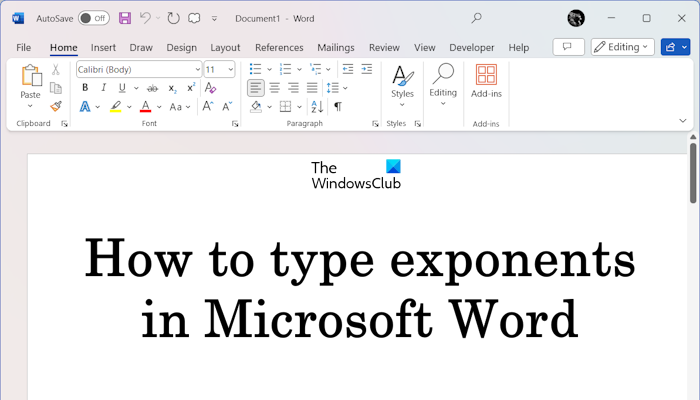Open the Editing mode dropdown button

[623, 47]
